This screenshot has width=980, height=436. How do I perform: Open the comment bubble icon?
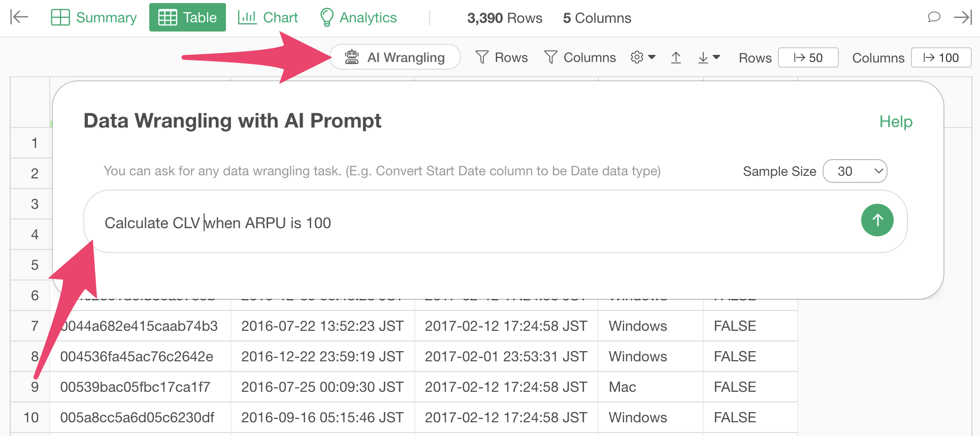(934, 17)
